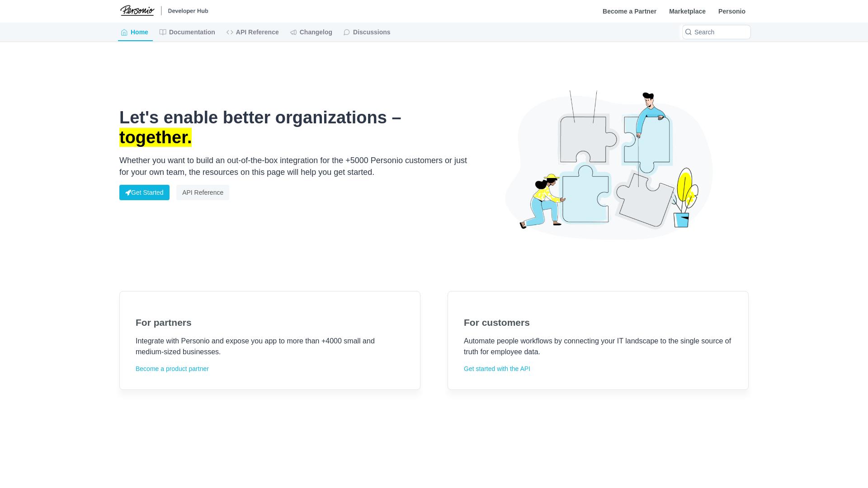Click the Developer Hub text
868x488 pixels.
pyautogui.click(x=188, y=11)
